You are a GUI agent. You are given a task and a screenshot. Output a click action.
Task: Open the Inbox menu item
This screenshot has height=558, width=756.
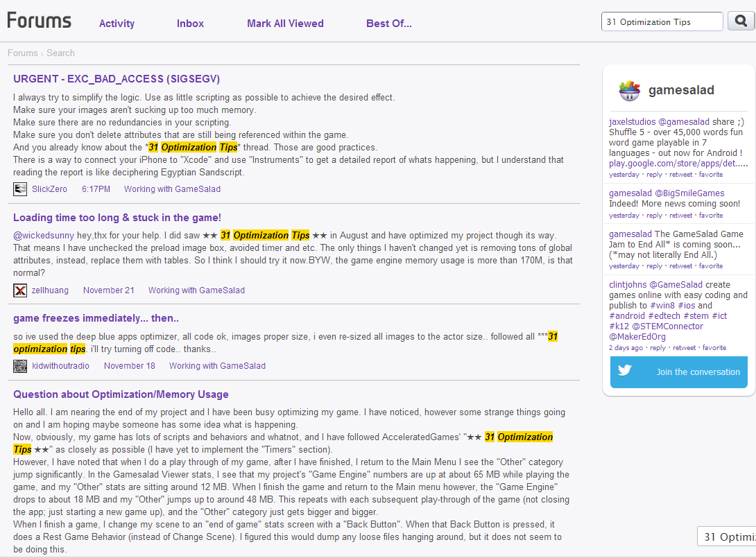tap(190, 24)
